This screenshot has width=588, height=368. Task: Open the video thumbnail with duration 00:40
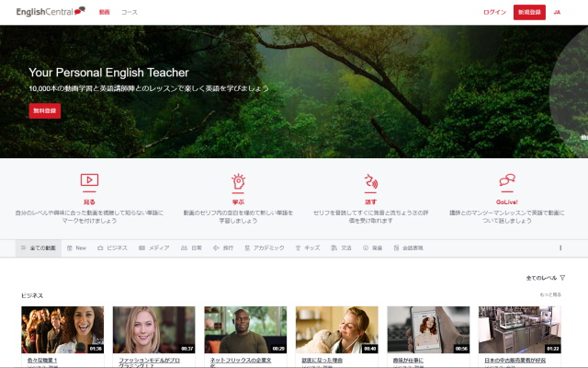click(337, 329)
